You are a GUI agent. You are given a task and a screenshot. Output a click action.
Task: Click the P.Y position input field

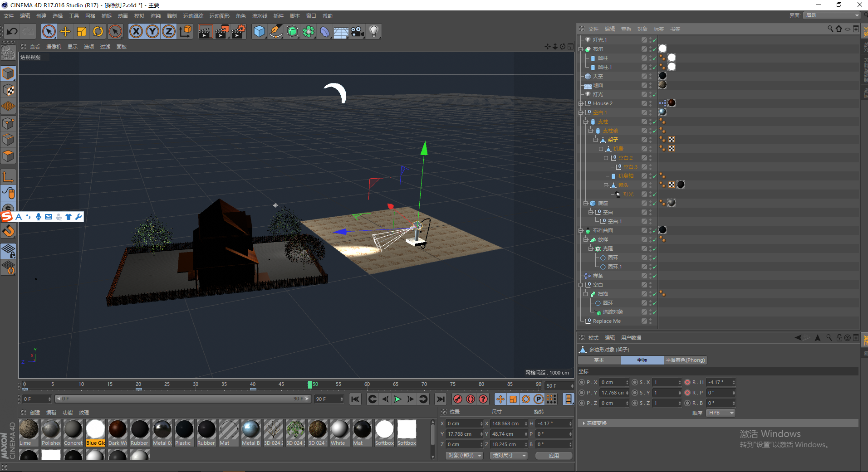(x=612, y=393)
